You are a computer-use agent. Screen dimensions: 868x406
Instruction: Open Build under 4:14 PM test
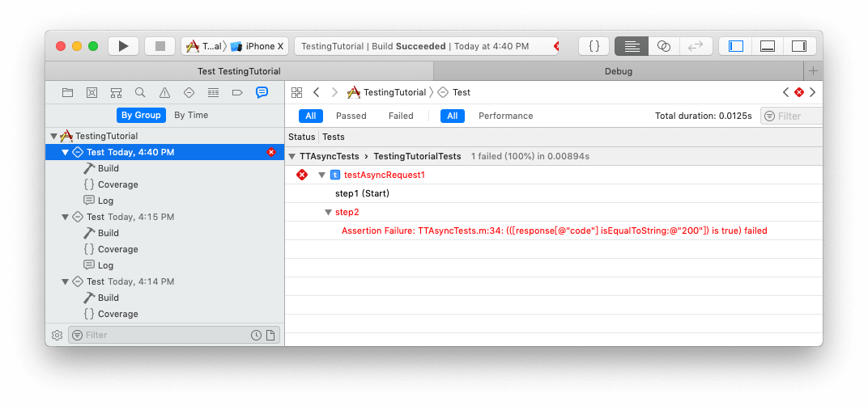pos(108,298)
